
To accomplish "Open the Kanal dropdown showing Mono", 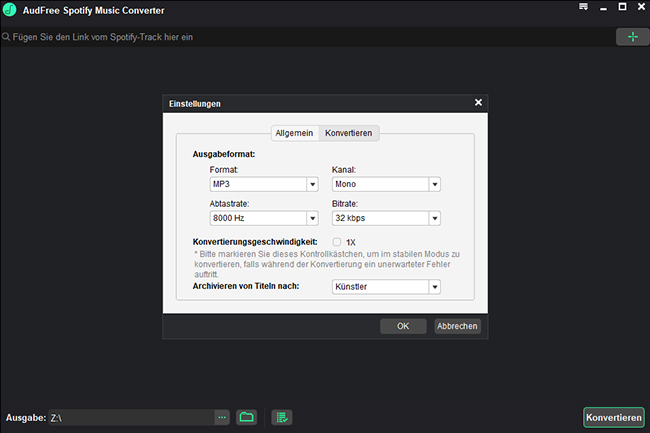I will tap(386, 184).
